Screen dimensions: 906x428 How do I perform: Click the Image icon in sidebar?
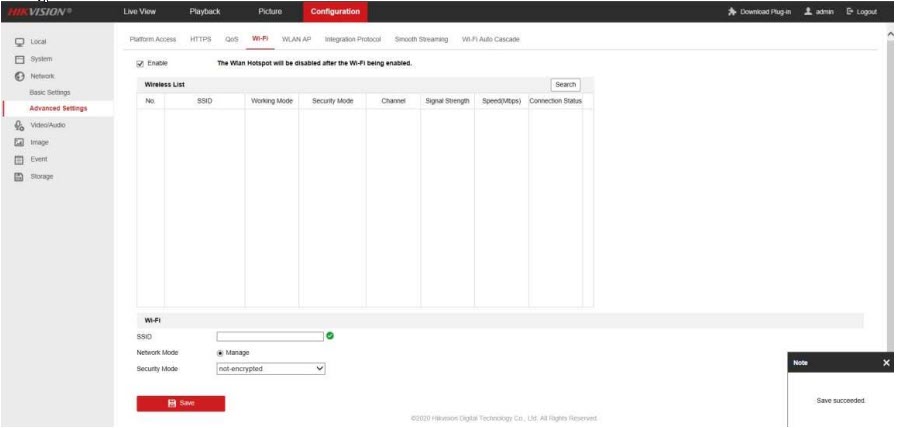tap(18, 142)
